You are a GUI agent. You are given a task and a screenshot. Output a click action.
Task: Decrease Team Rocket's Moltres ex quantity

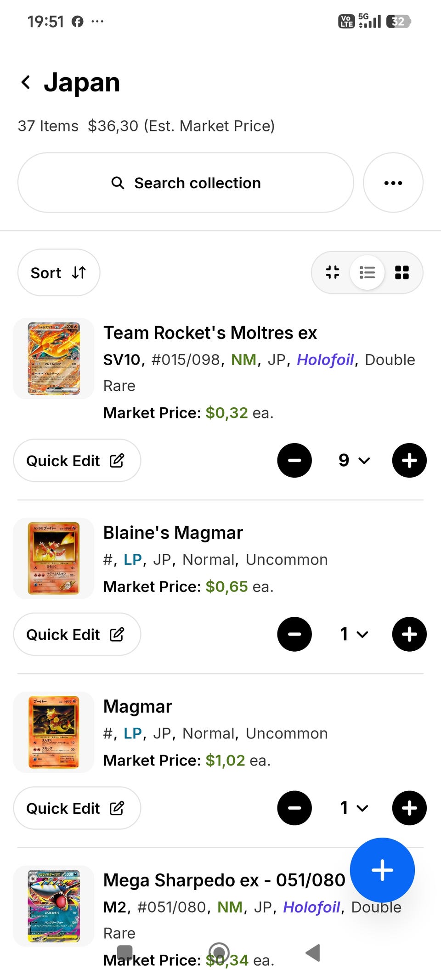(x=294, y=460)
